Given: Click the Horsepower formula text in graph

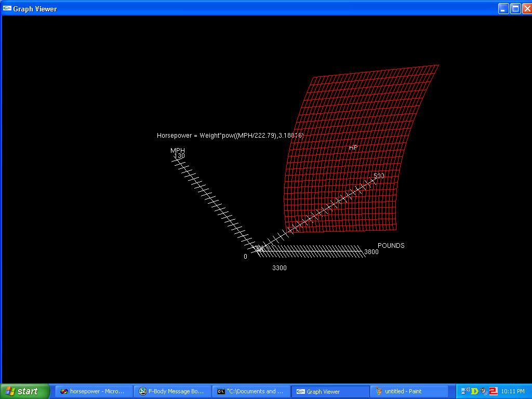Looking at the screenshot, I should pos(230,136).
